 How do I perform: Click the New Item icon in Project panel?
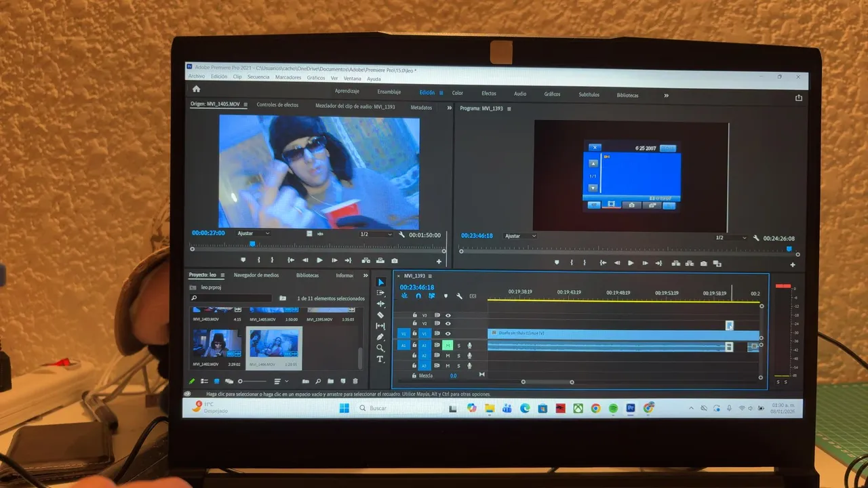[x=343, y=382]
